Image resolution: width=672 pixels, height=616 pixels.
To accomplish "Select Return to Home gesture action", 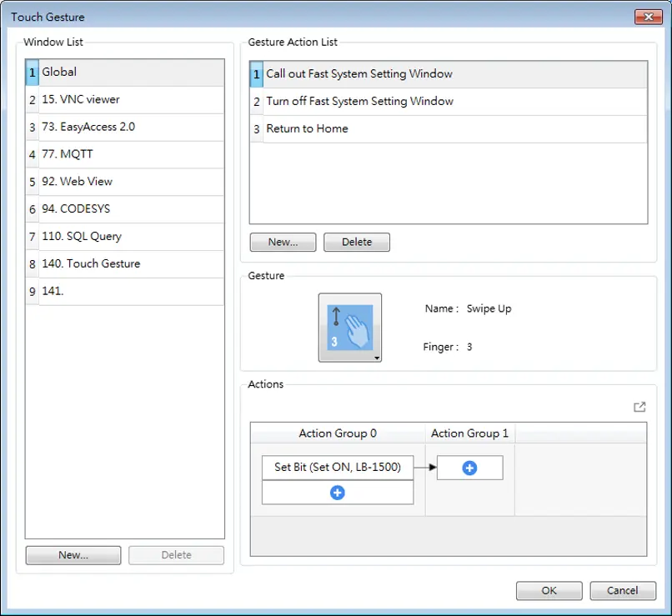I will click(x=449, y=129).
